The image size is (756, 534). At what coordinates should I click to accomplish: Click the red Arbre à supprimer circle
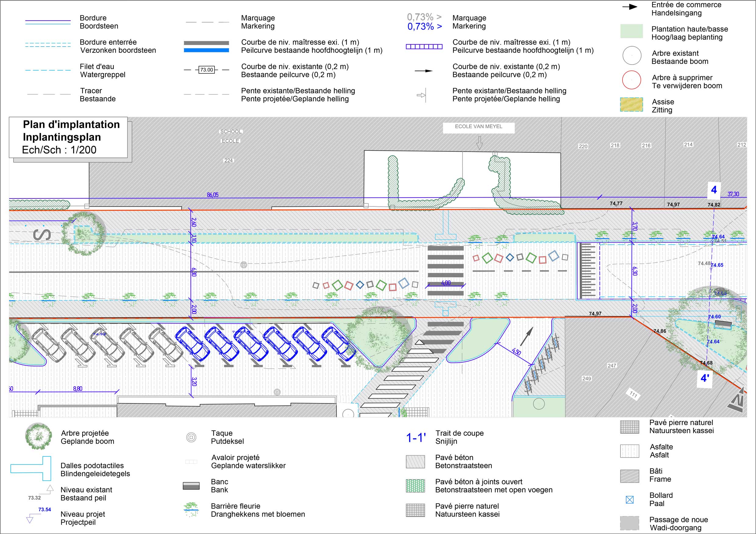point(632,80)
